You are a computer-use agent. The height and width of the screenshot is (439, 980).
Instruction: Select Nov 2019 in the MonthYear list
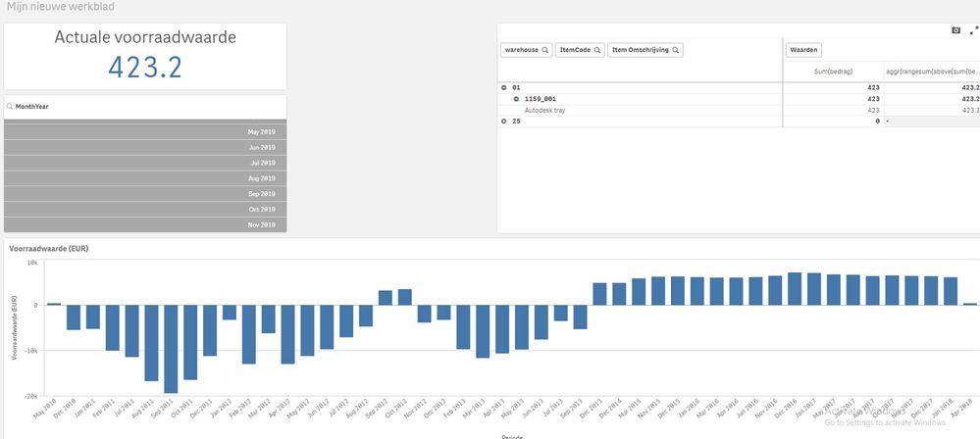(x=145, y=224)
